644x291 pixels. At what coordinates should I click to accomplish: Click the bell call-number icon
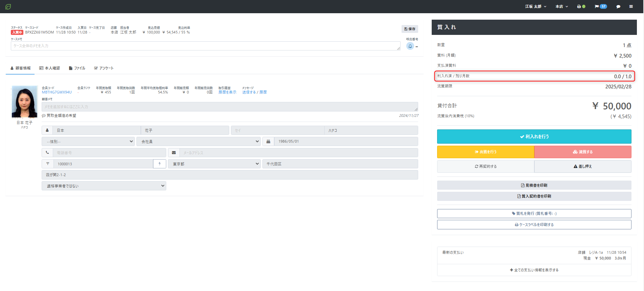point(410,46)
